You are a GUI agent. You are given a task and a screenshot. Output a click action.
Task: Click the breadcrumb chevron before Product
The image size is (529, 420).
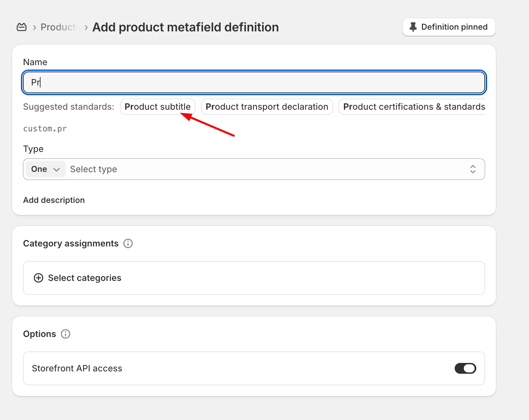pos(34,28)
